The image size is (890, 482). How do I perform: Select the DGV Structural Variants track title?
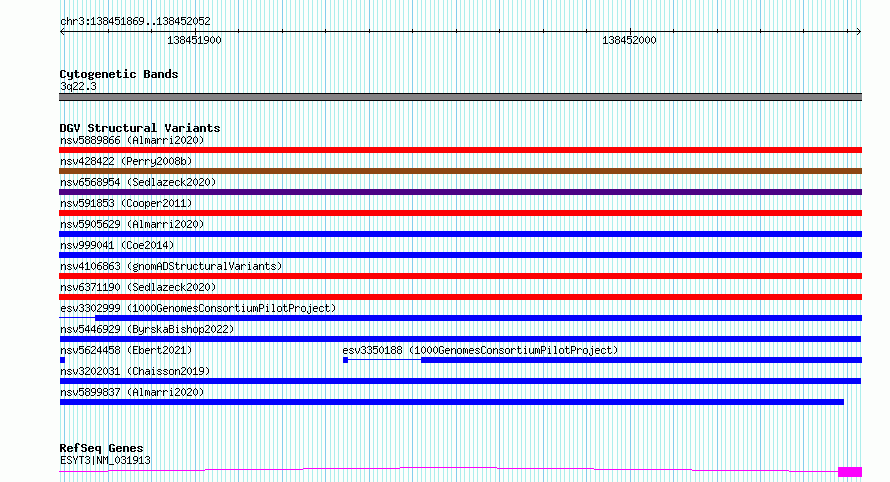[140, 128]
